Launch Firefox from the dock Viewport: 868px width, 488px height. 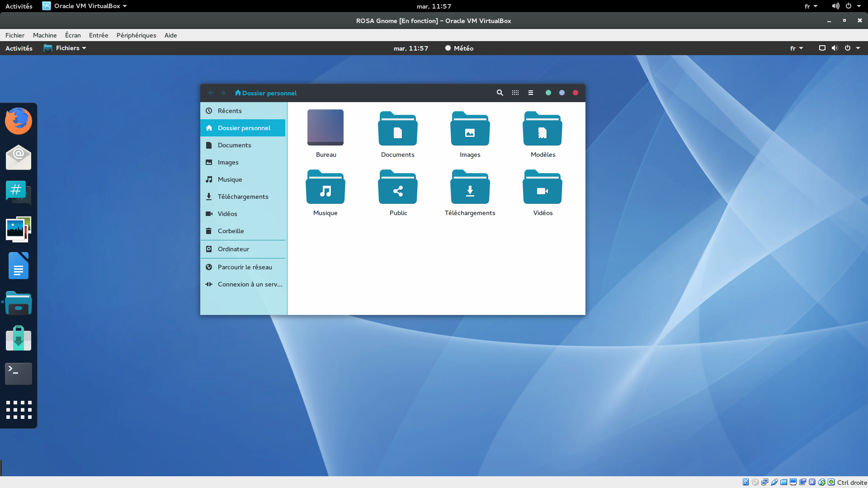click(x=19, y=121)
